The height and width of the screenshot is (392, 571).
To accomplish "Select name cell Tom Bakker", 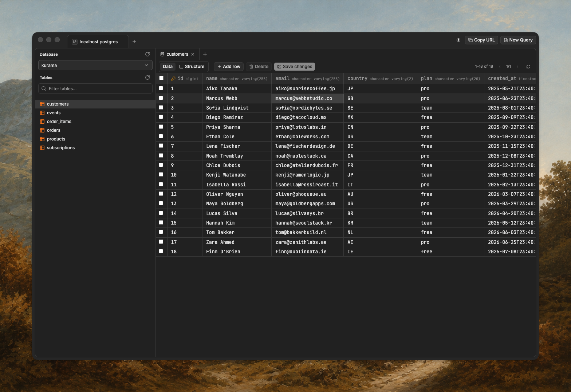I will point(237,232).
